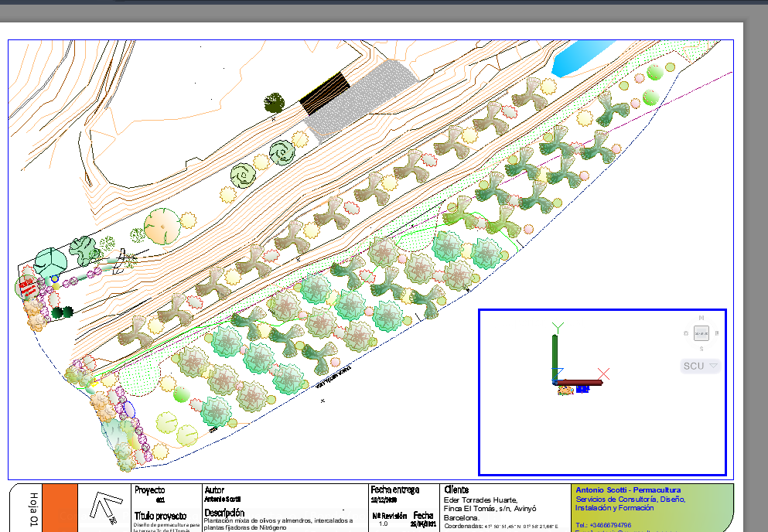Select the Título proyecto label

[x=160, y=515]
